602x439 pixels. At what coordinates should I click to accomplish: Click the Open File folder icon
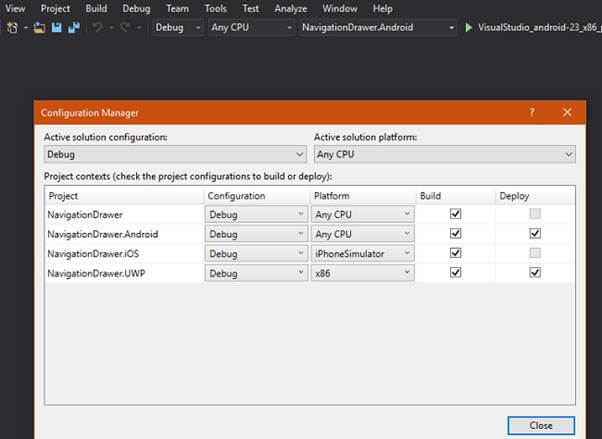click(39, 28)
